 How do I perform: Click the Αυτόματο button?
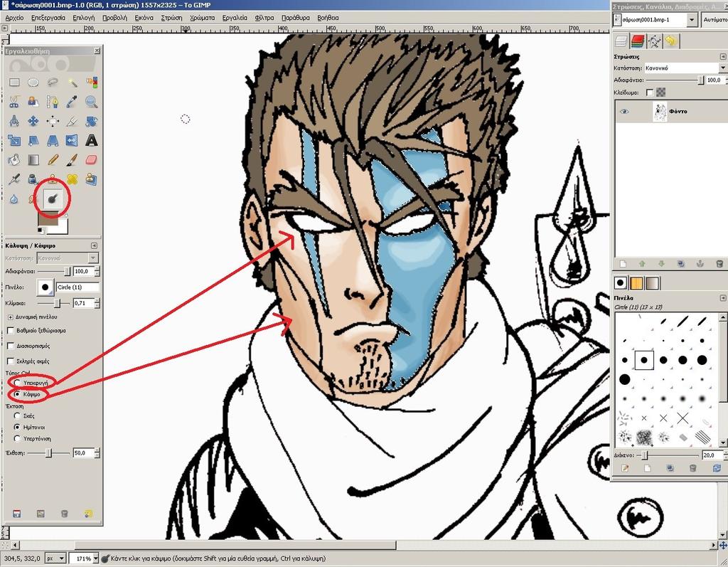[x=714, y=19]
